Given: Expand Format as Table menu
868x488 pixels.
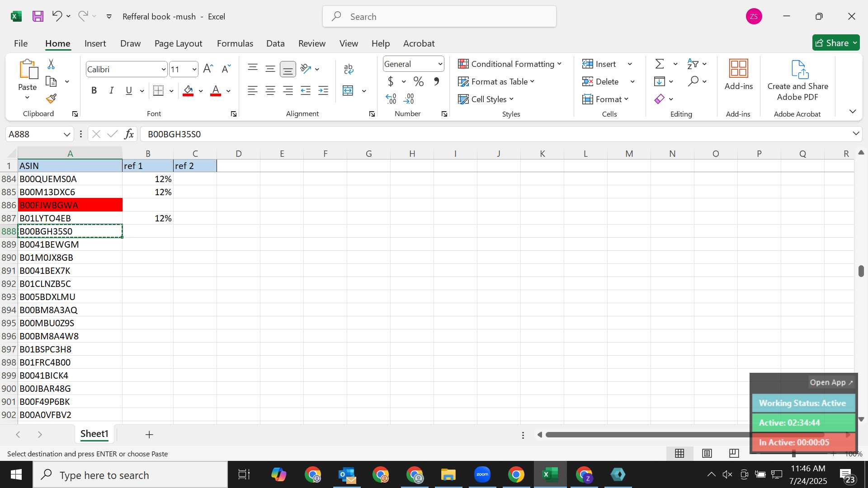Looking at the screenshot, I should coord(496,82).
